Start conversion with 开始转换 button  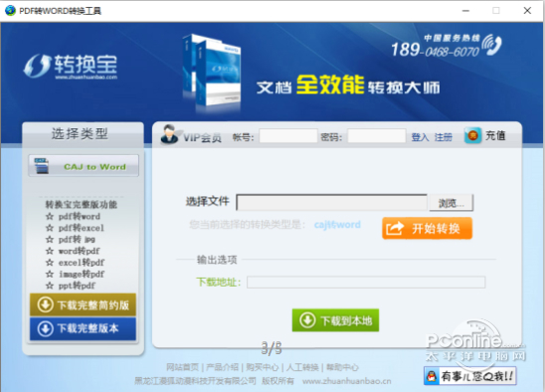click(428, 228)
